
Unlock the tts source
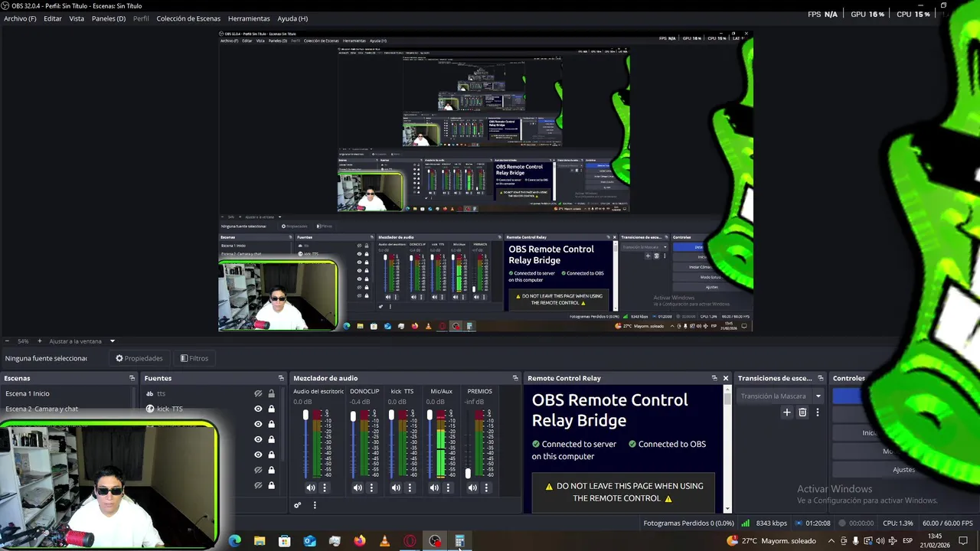271,393
